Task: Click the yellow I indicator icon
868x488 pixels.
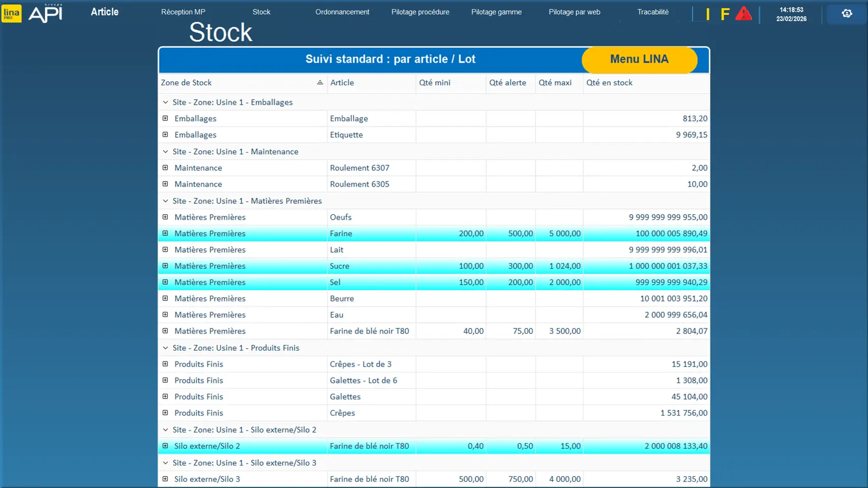Action: click(707, 14)
